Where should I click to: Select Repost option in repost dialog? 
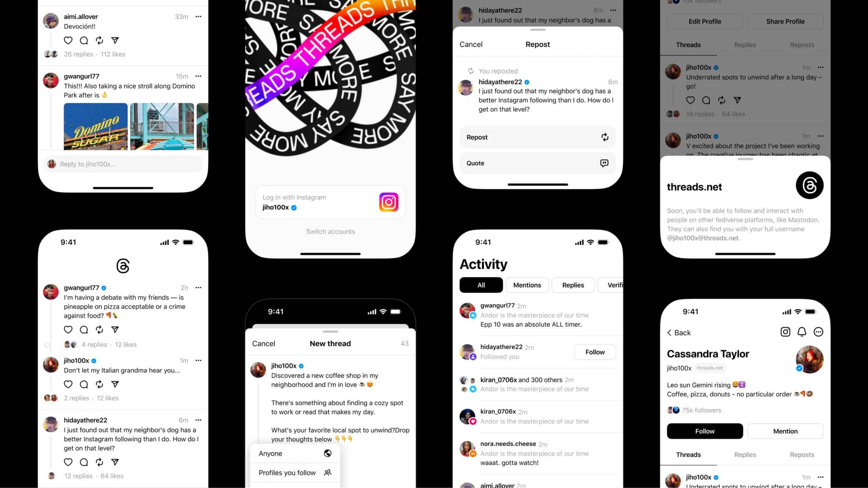537,136
